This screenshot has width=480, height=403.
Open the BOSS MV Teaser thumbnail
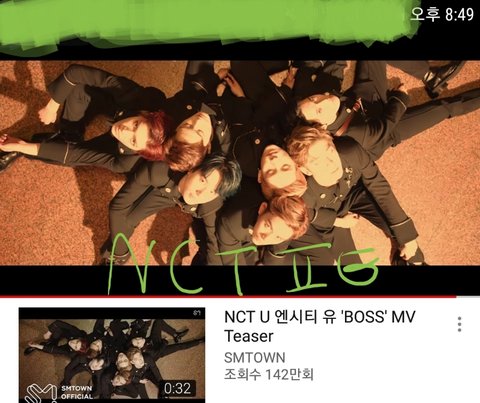[x=112, y=355]
